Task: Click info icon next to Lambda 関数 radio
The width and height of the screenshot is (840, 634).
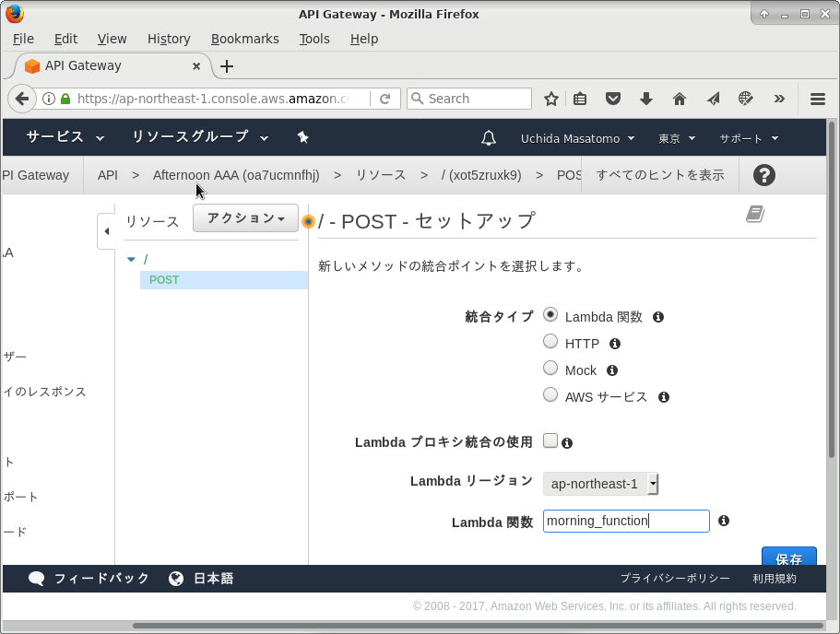Action: (x=658, y=317)
